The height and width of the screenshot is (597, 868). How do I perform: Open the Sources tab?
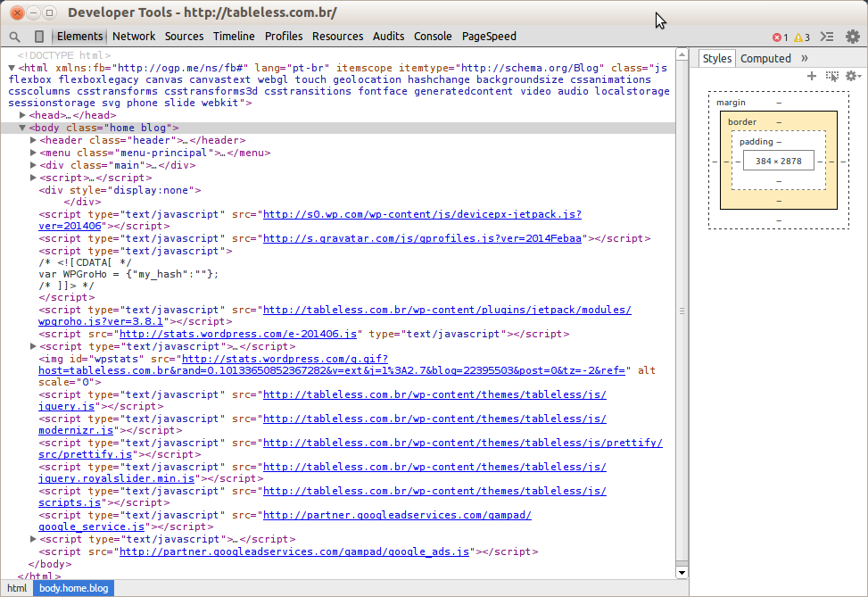[x=185, y=37]
